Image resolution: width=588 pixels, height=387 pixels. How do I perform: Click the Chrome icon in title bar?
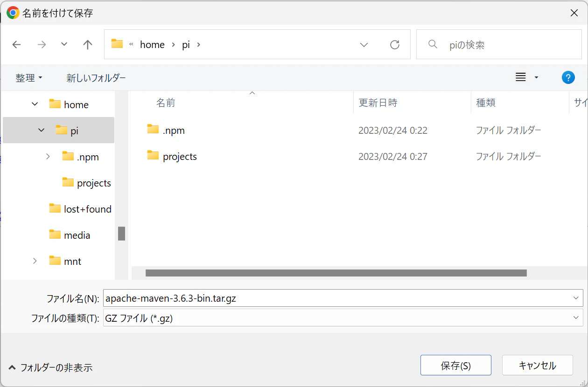tap(13, 13)
